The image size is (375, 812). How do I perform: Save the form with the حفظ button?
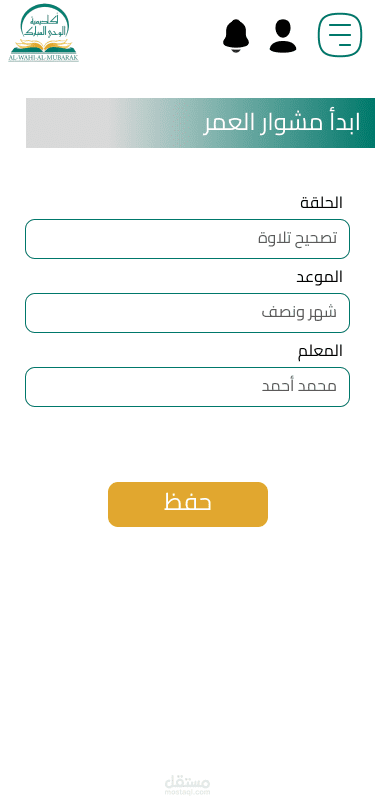(x=188, y=504)
